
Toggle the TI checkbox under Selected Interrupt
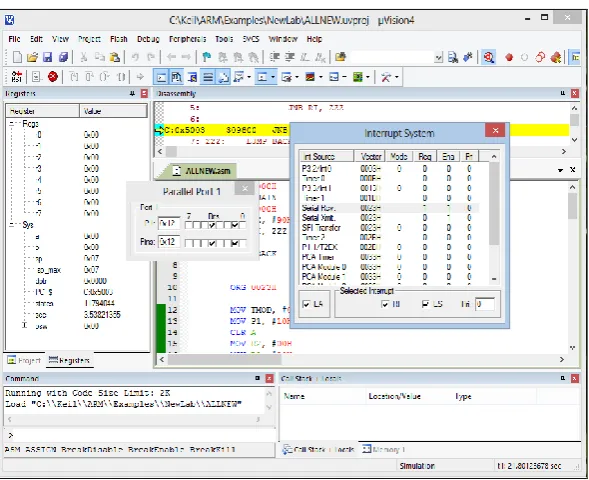385,304
